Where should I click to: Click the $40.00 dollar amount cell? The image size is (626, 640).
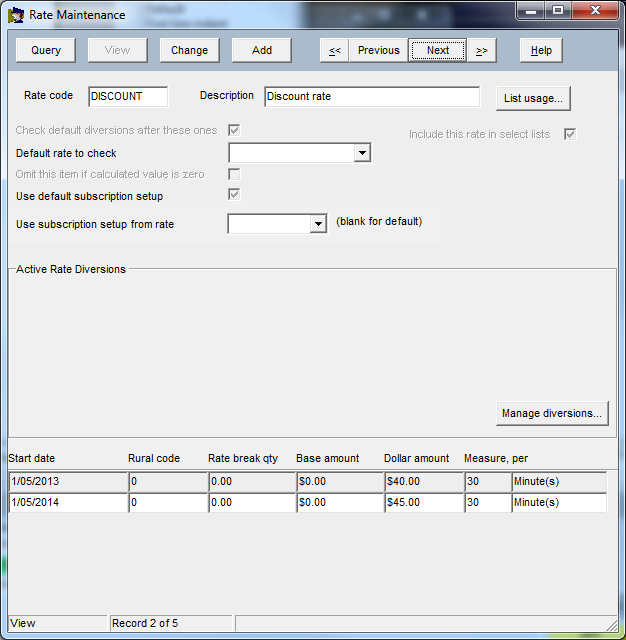(x=424, y=482)
